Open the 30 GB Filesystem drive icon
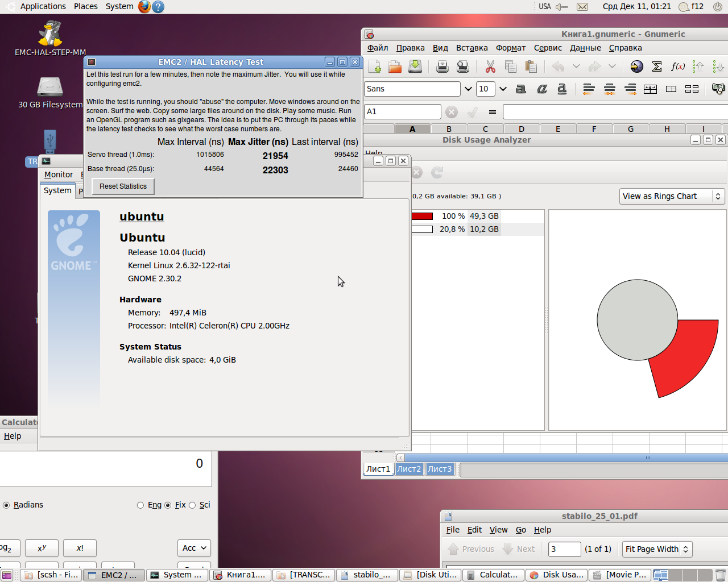The height and width of the screenshot is (582, 728). click(x=50, y=93)
